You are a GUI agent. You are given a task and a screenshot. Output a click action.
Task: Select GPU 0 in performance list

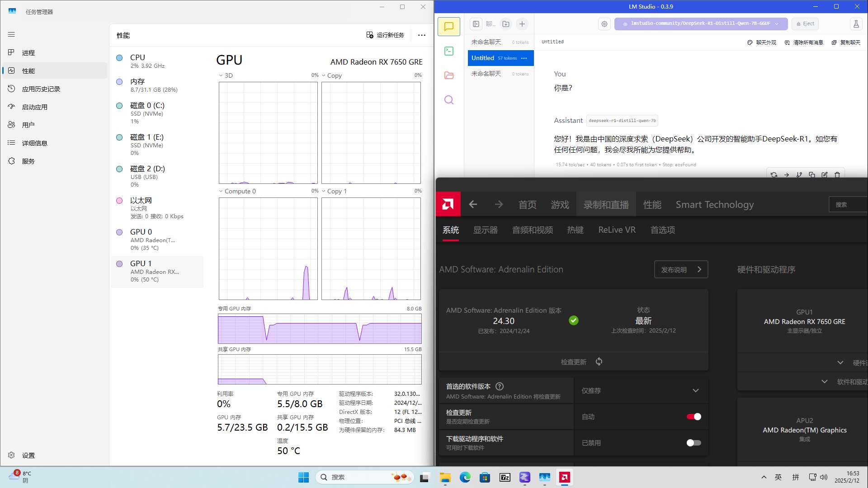pos(157,239)
